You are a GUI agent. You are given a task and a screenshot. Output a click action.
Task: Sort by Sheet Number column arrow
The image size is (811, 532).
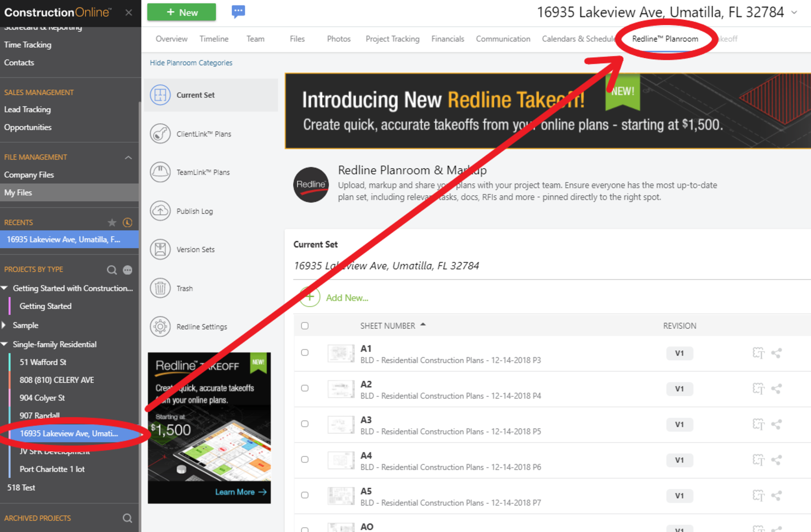(423, 325)
